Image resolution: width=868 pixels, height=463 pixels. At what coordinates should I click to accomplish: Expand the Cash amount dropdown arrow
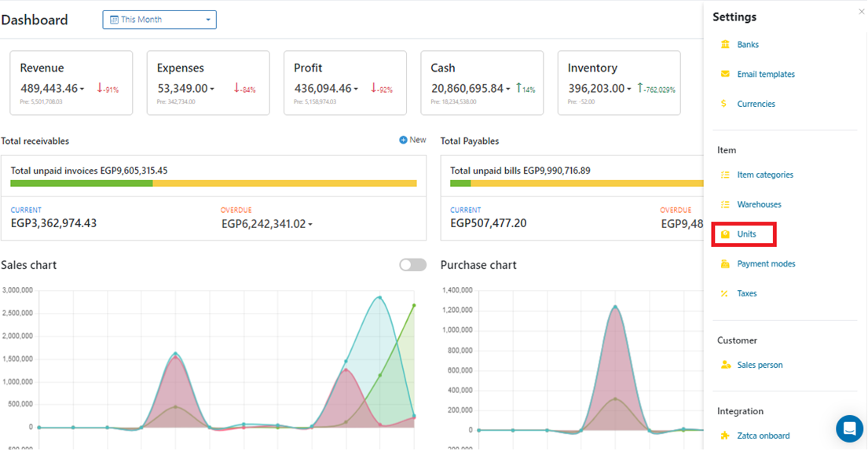(x=508, y=90)
